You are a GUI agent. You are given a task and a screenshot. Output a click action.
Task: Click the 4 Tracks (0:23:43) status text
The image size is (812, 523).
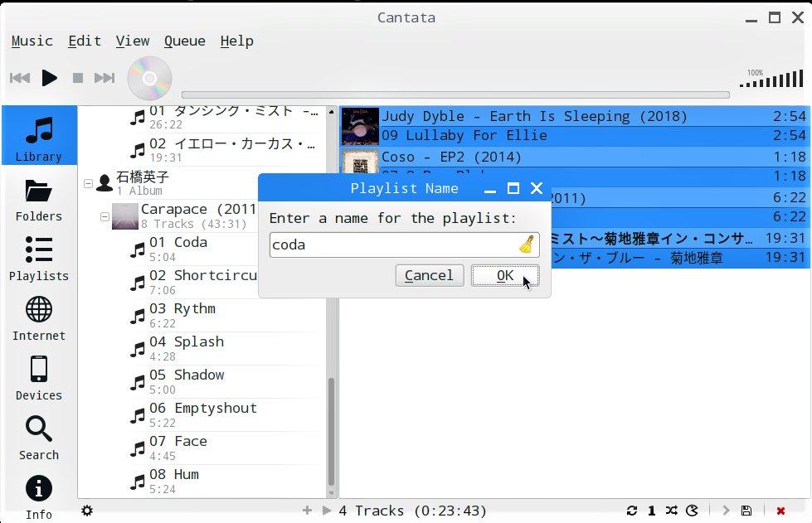pos(413,511)
